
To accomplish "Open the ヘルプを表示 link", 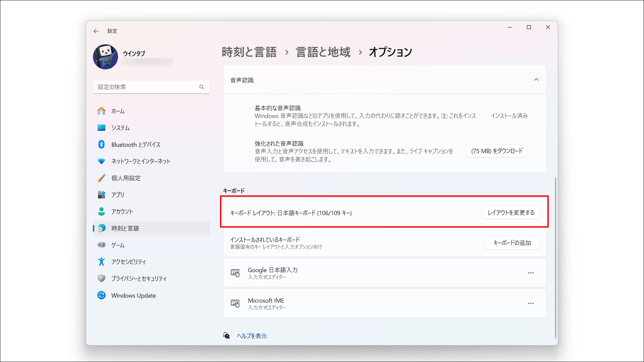I will tap(252, 336).
